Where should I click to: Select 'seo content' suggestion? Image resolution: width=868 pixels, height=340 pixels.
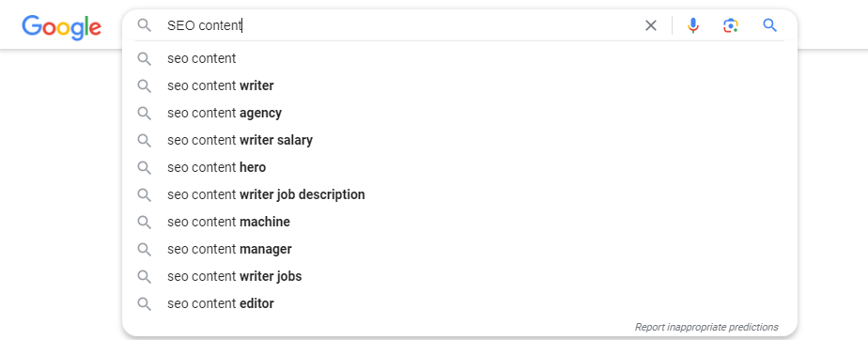[x=459, y=58]
